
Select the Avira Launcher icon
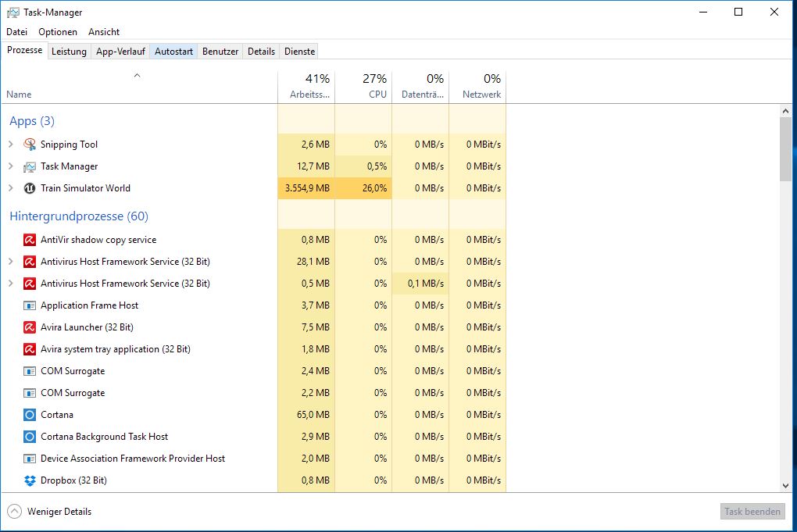[x=30, y=327]
